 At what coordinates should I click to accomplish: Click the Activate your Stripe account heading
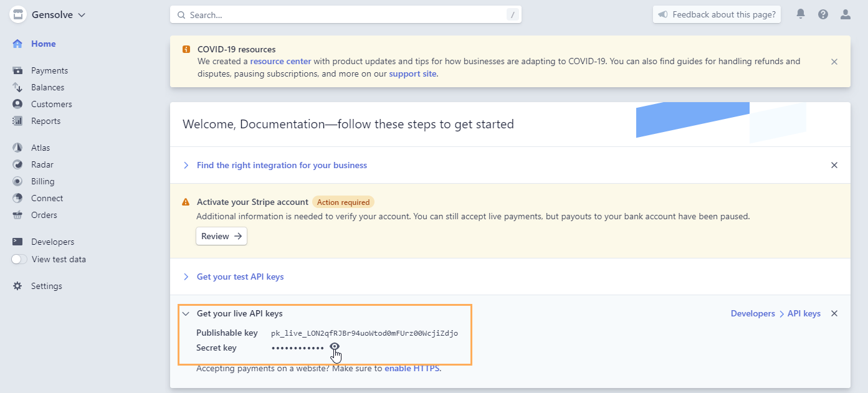(252, 202)
